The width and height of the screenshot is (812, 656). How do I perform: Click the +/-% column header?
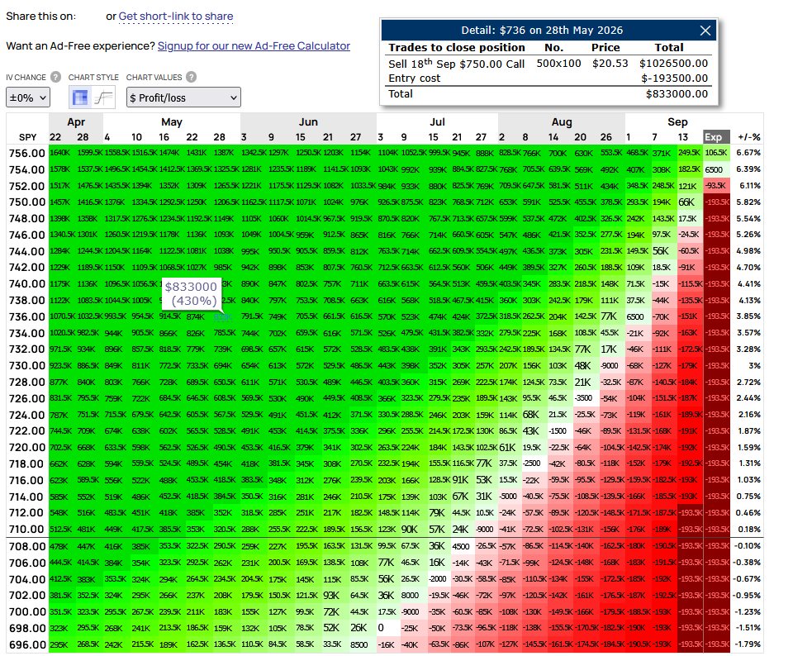[749, 136]
